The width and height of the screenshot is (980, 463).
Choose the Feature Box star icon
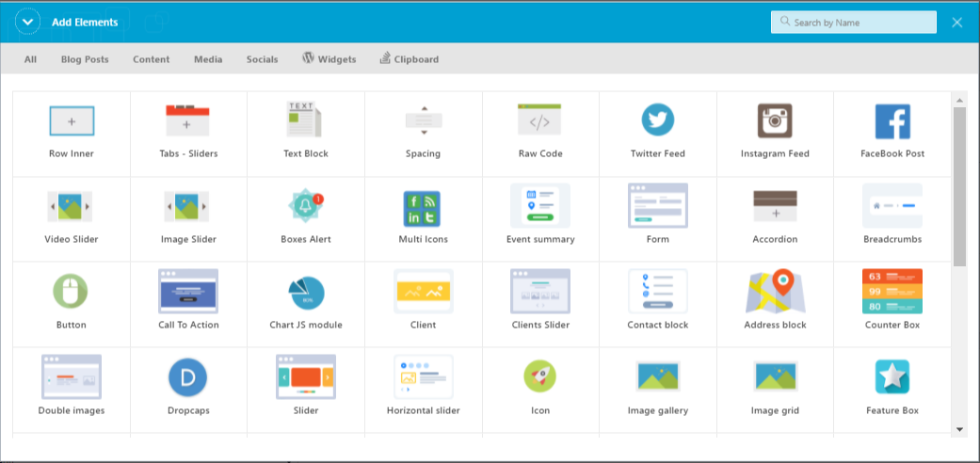(x=892, y=376)
